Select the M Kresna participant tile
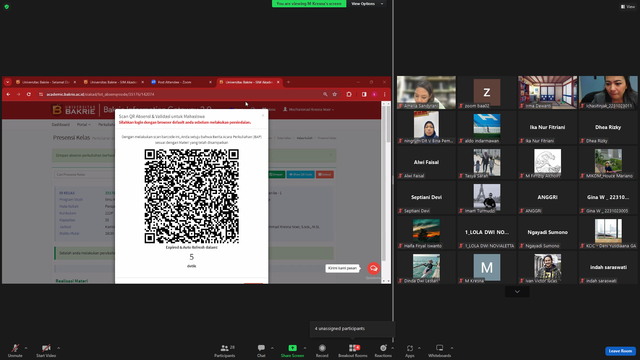Image resolution: width=640 pixels, height=360 pixels. point(487,267)
